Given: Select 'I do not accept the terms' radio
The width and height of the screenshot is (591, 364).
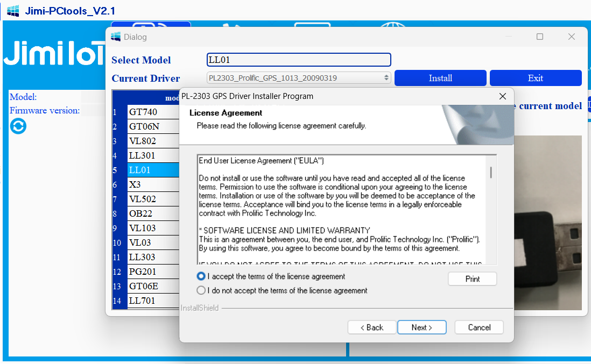Looking at the screenshot, I should click(x=201, y=290).
